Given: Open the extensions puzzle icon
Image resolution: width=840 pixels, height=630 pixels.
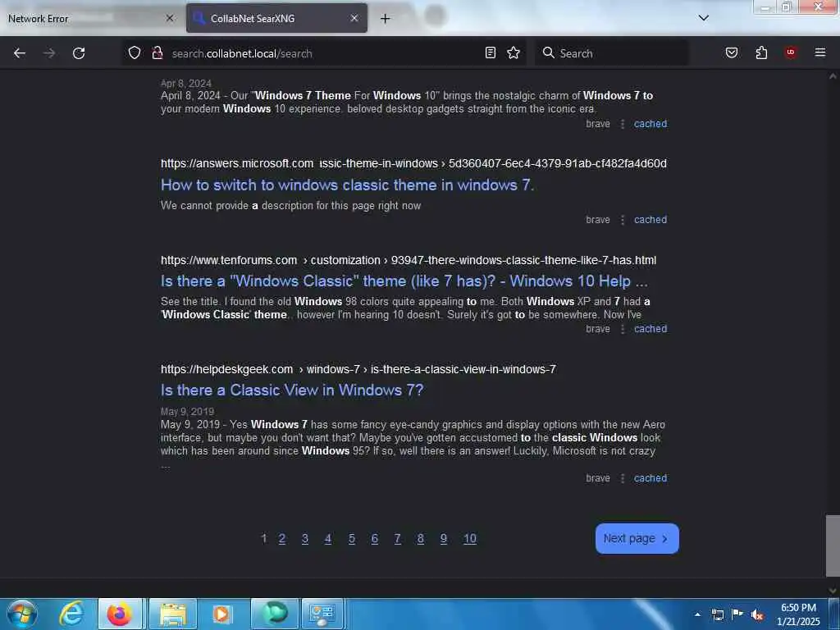Looking at the screenshot, I should (761, 52).
